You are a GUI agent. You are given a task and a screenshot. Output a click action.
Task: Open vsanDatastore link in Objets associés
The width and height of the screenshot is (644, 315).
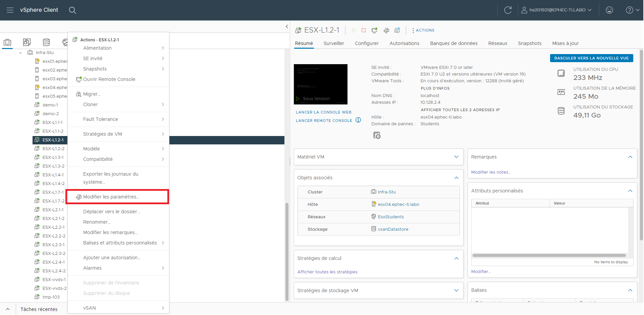393,229
